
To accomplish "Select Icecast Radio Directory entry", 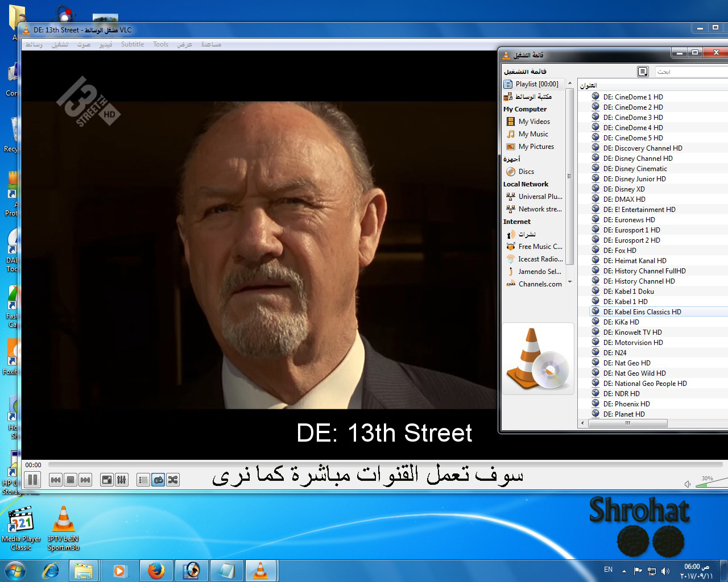I will [533, 259].
